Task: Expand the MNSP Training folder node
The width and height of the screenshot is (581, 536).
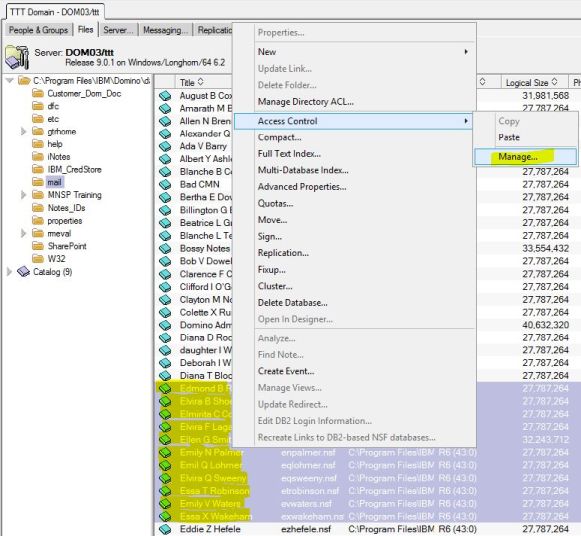Action: 23,195
